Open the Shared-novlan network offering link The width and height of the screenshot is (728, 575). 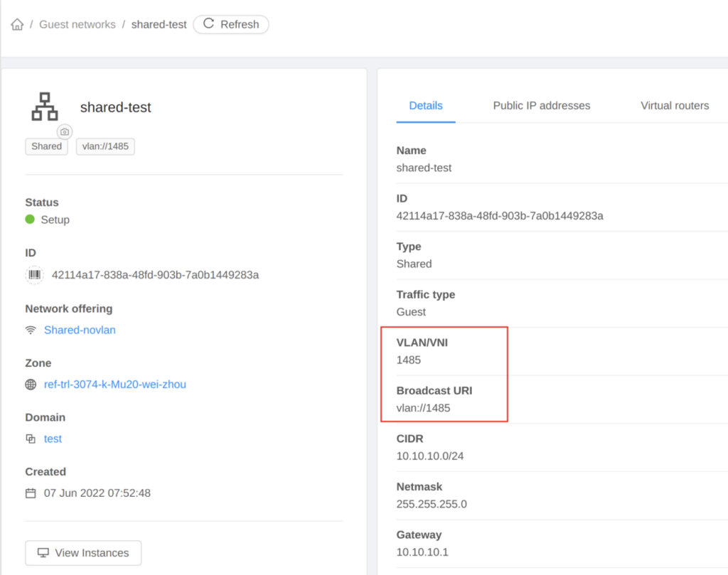(80, 330)
